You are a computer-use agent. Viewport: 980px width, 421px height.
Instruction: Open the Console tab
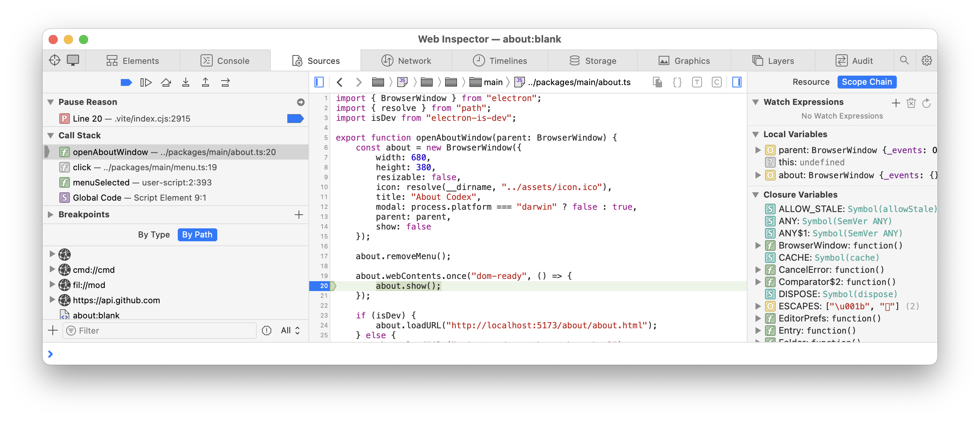click(x=225, y=60)
